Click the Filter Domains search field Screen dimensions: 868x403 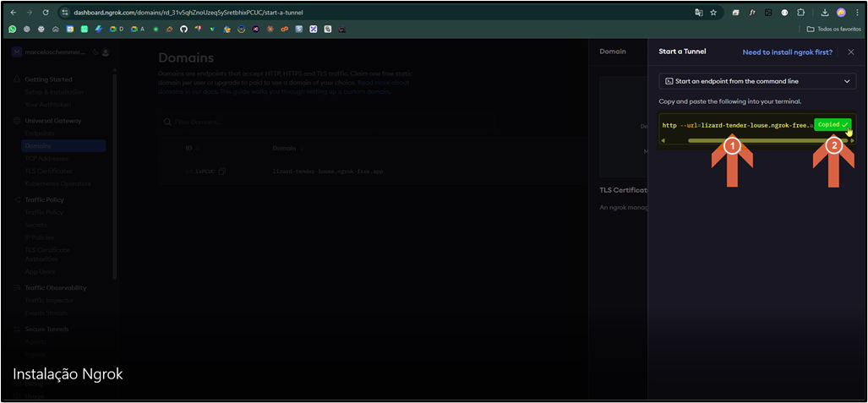(x=325, y=122)
